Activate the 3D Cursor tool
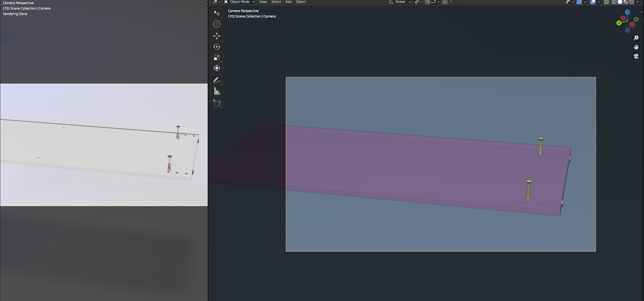This screenshot has height=301, width=644. (x=217, y=24)
